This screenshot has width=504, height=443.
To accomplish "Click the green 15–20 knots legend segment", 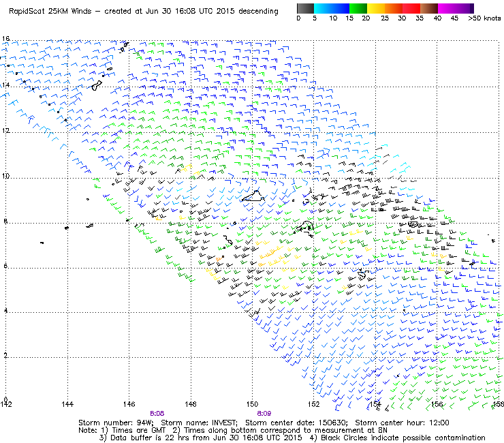I will 358,8.
